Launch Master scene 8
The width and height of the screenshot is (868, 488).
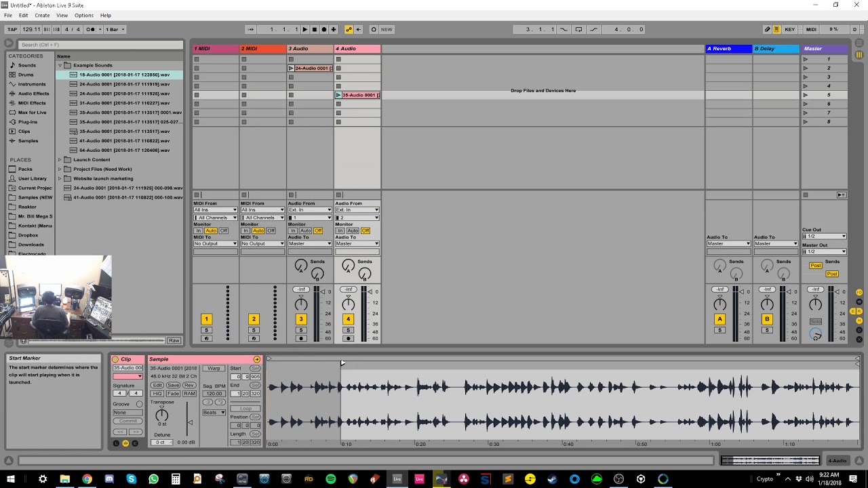pos(806,122)
